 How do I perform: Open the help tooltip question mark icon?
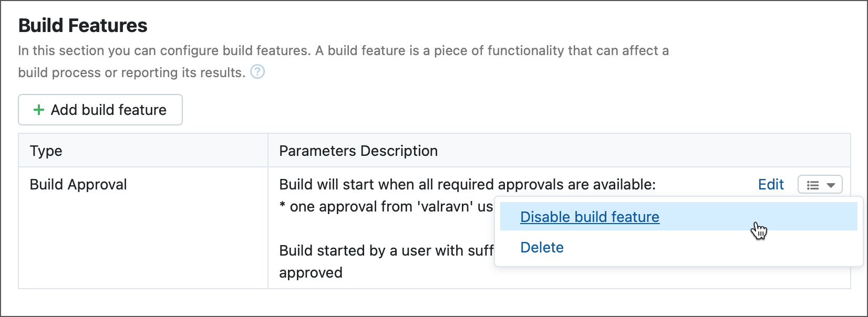click(x=258, y=72)
